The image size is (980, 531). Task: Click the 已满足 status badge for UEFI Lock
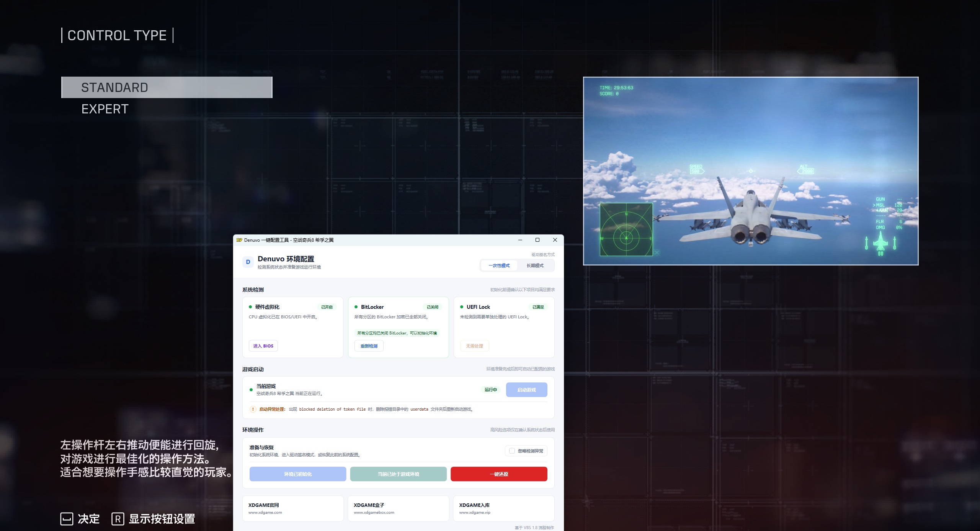pos(538,307)
